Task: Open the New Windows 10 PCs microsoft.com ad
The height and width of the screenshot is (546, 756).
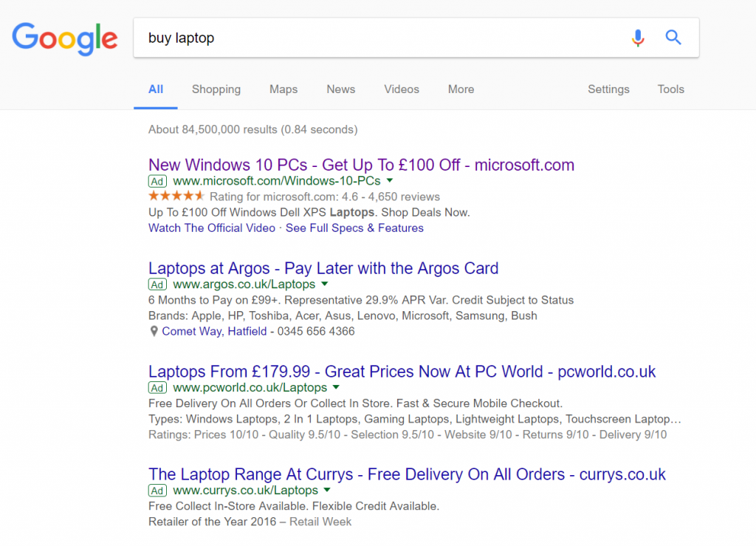Action: [361, 165]
